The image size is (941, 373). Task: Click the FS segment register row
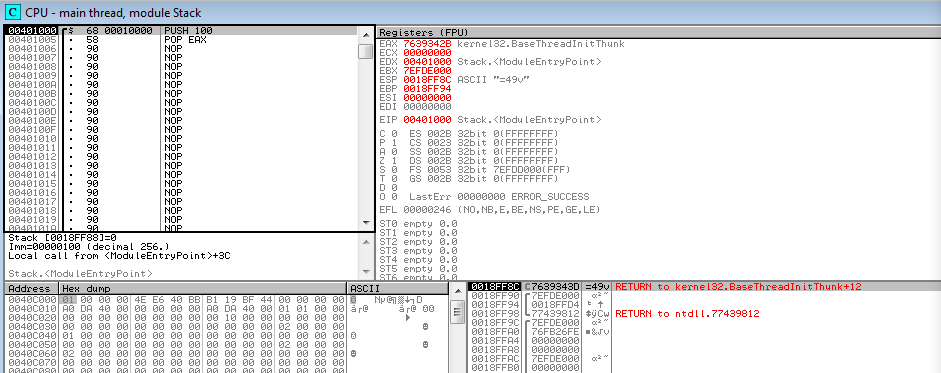[x=490, y=169]
